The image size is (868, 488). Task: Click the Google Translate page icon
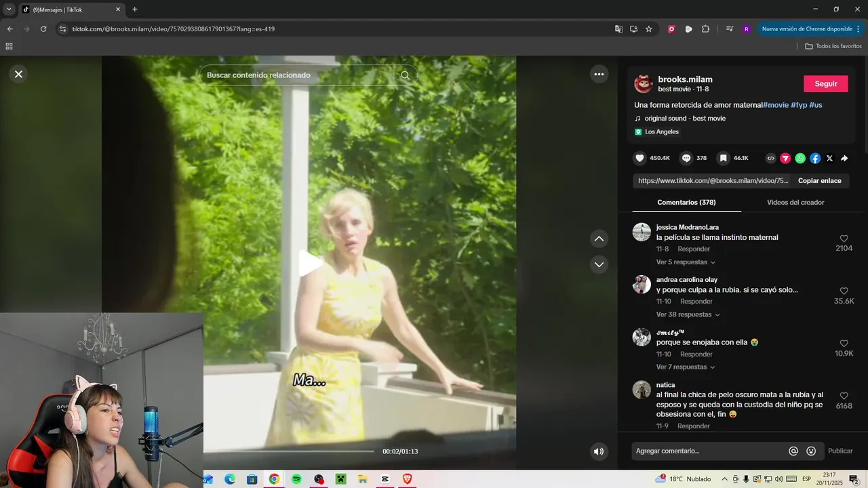pos(618,29)
